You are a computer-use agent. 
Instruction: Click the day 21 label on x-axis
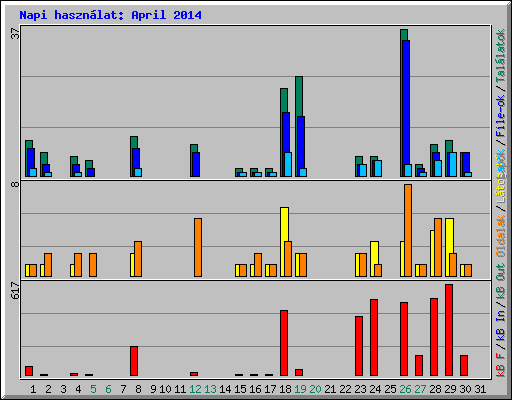click(x=330, y=389)
